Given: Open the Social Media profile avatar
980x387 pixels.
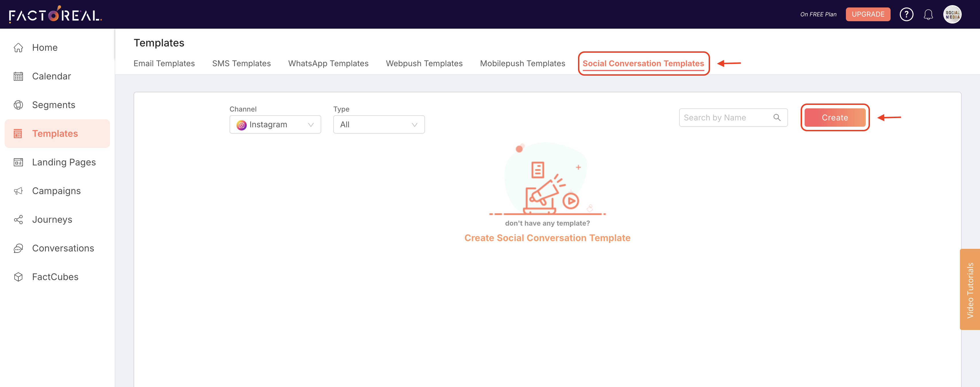Looking at the screenshot, I should click(x=952, y=14).
